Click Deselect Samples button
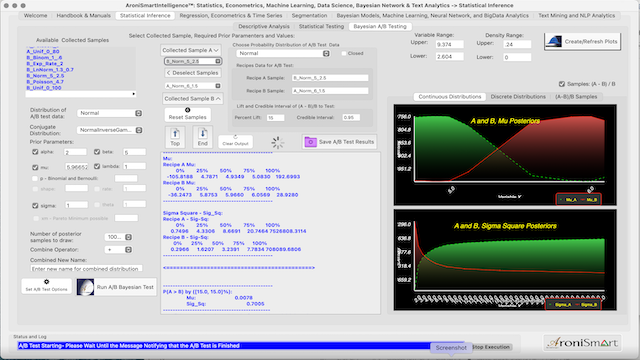Viewport: 640px width, 360px height. coord(193,73)
